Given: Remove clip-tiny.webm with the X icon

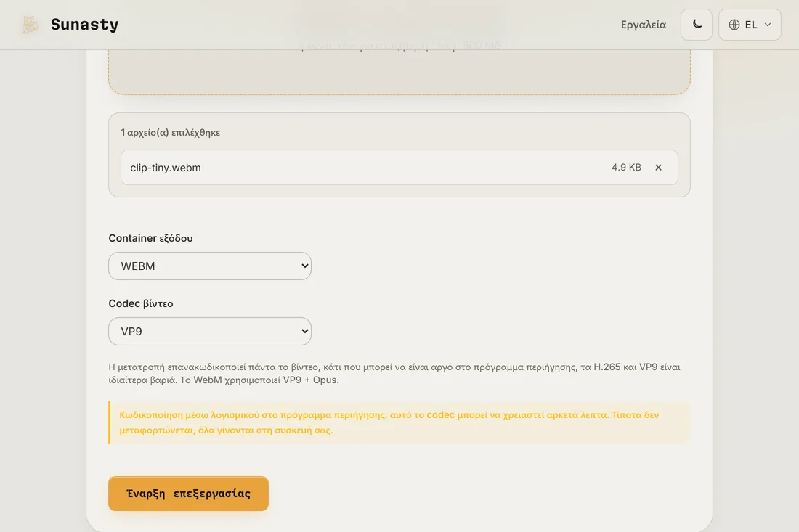Looking at the screenshot, I should pos(658,168).
